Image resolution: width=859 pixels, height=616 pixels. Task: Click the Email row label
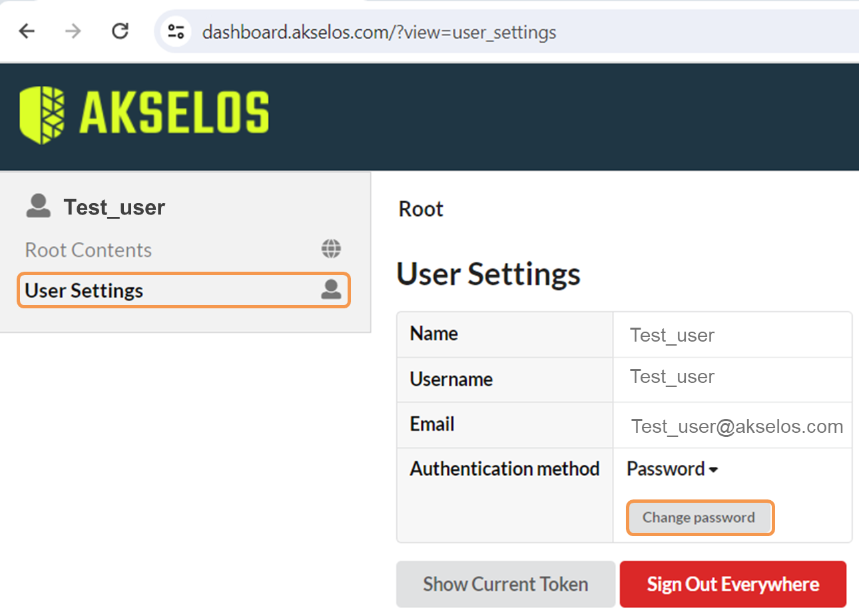(x=432, y=424)
